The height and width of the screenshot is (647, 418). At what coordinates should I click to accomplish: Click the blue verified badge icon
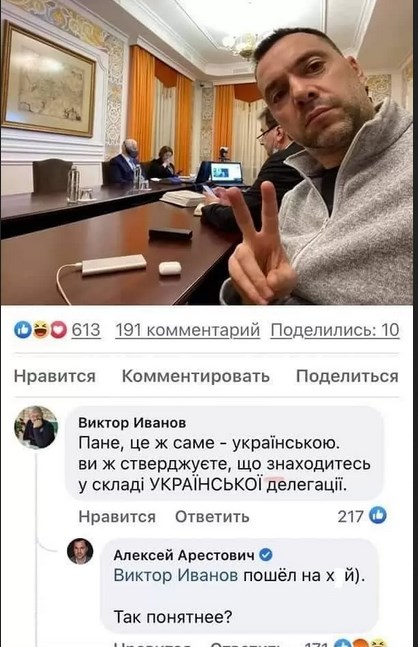[266, 555]
